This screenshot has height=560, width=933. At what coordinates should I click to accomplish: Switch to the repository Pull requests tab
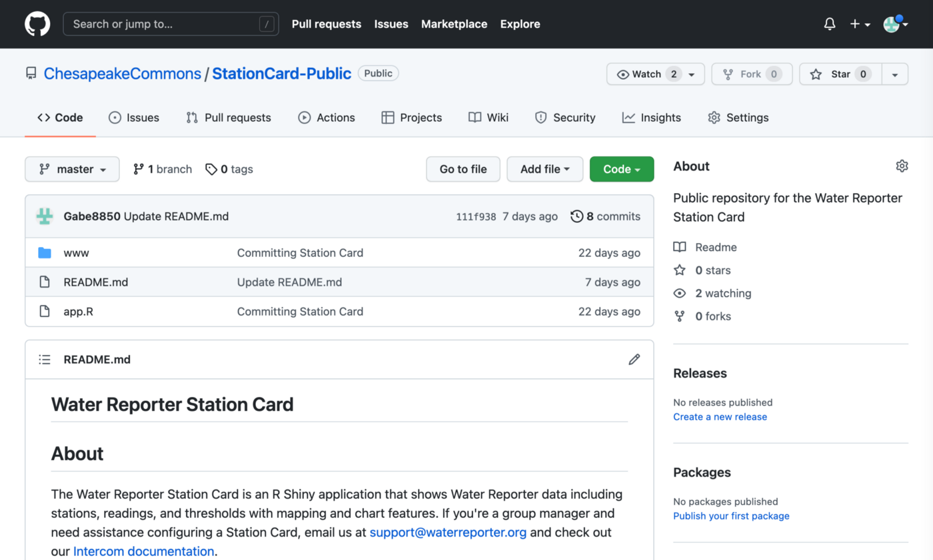click(x=229, y=117)
